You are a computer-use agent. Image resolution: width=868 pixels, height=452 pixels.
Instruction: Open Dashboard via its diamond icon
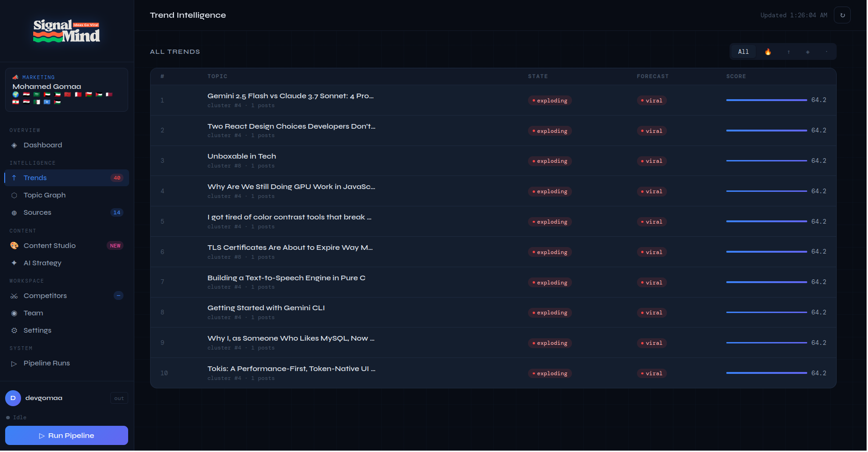point(14,146)
